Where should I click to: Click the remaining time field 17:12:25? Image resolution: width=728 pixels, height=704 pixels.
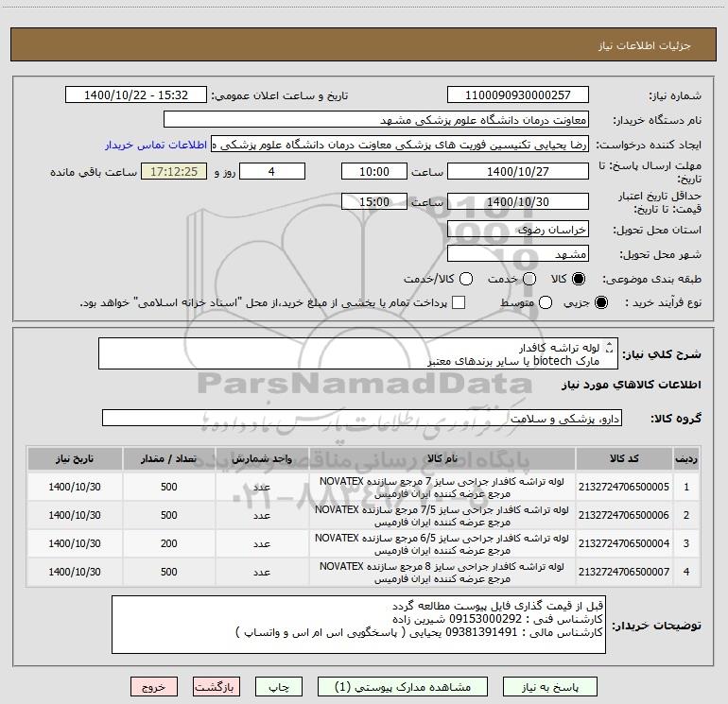174,171
